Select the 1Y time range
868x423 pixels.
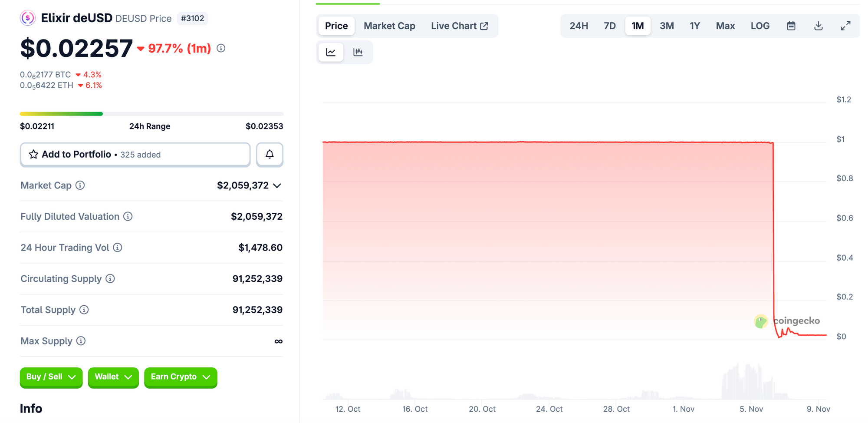click(694, 26)
